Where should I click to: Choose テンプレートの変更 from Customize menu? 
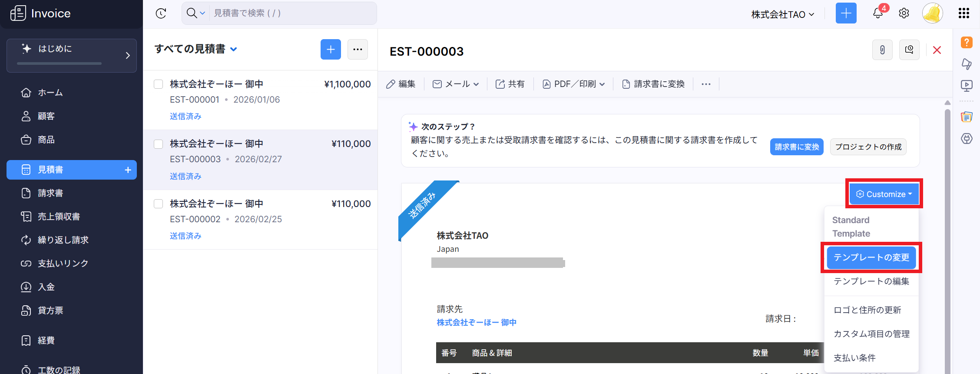(x=871, y=257)
